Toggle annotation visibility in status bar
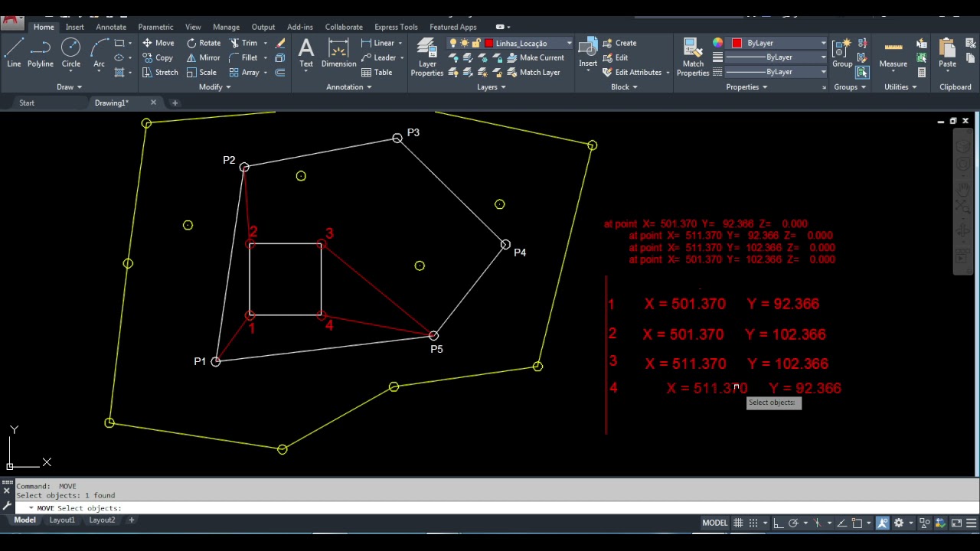980x551 pixels. point(883,523)
